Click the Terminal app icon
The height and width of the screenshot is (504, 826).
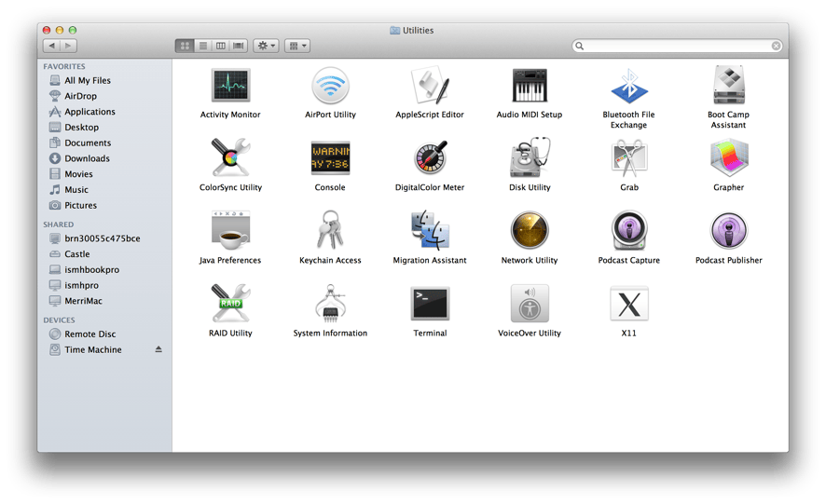click(430, 303)
